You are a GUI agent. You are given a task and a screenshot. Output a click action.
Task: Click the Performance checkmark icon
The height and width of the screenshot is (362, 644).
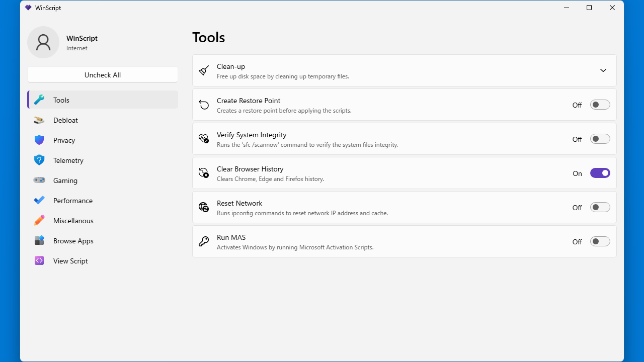point(39,200)
